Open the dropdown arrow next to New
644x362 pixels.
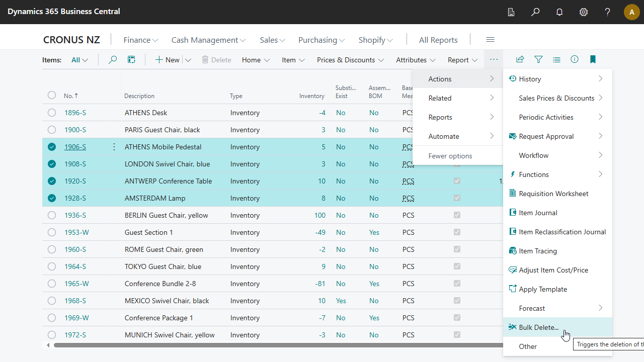pyautogui.click(x=188, y=60)
